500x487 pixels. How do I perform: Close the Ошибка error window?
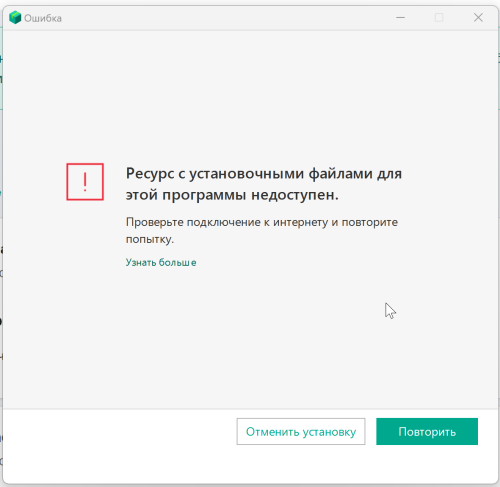(478, 17)
